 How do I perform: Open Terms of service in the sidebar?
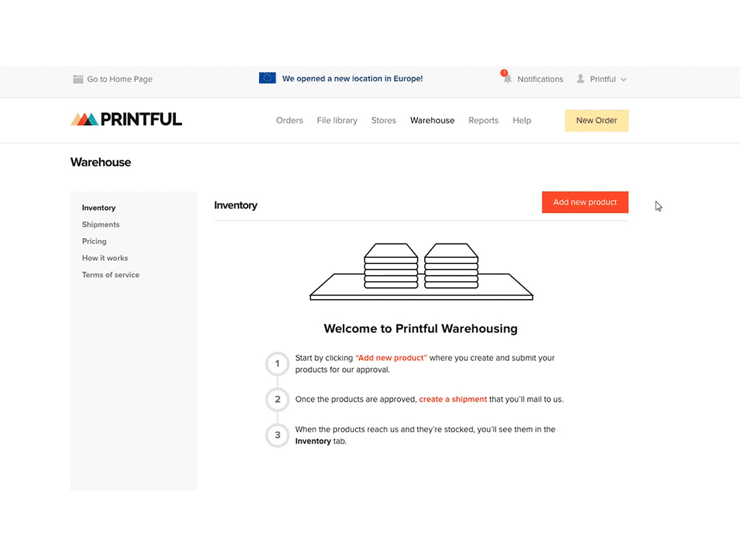click(x=111, y=275)
